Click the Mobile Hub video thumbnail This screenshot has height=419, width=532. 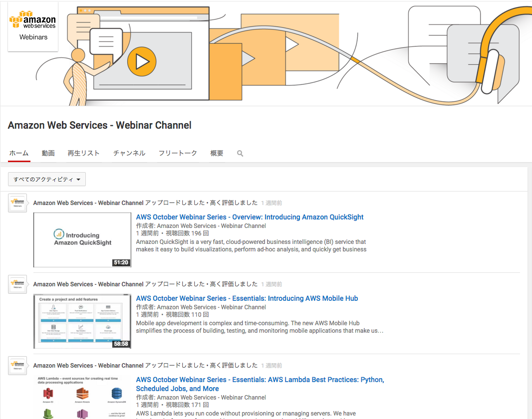(x=82, y=321)
